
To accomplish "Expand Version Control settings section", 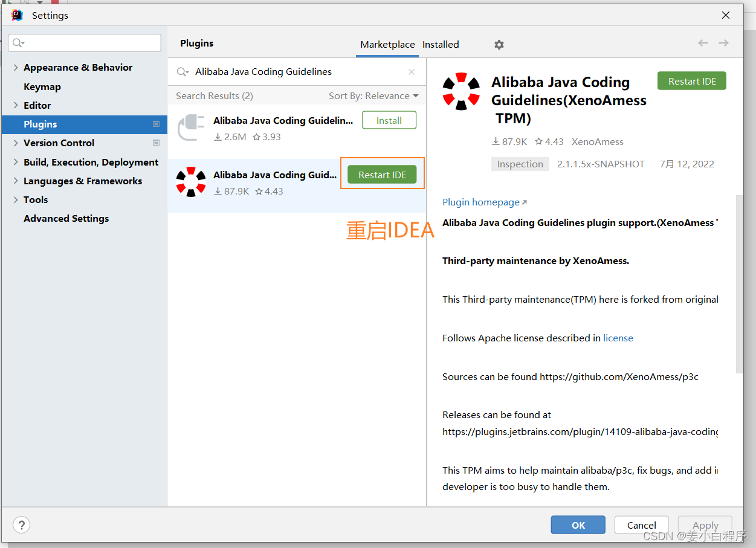I will pos(16,143).
